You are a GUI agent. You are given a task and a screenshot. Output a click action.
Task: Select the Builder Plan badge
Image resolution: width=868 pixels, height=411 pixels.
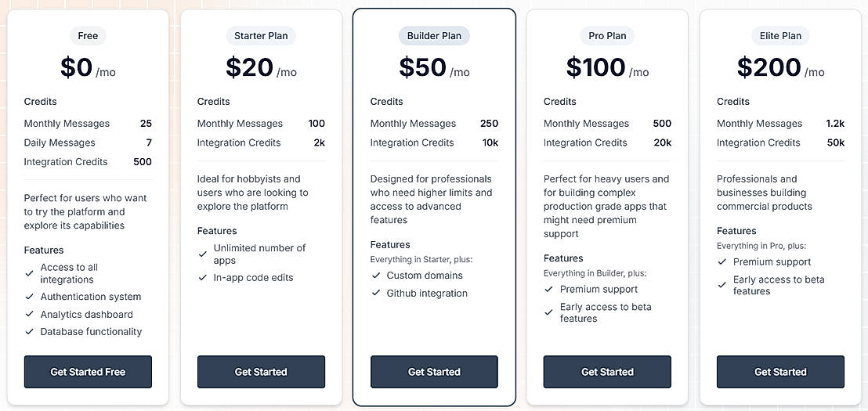(434, 36)
